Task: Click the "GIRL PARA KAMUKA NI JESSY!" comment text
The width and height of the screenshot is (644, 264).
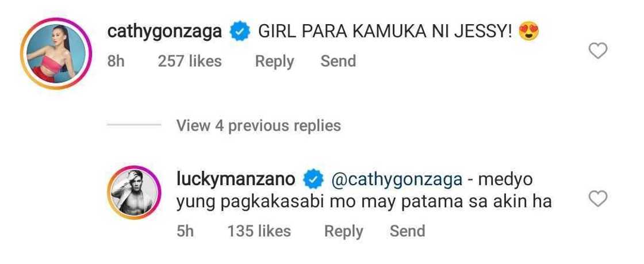Action: coord(384,32)
